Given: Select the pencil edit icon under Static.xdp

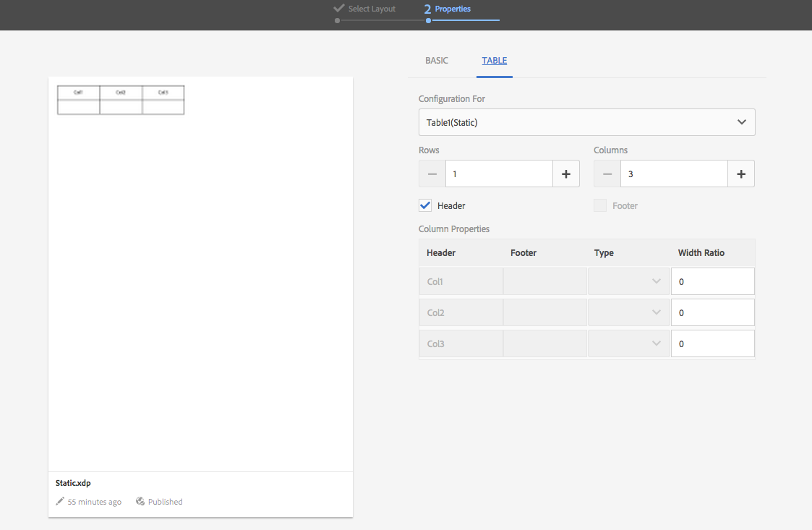Looking at the screenshot, I should coord(60,501).
